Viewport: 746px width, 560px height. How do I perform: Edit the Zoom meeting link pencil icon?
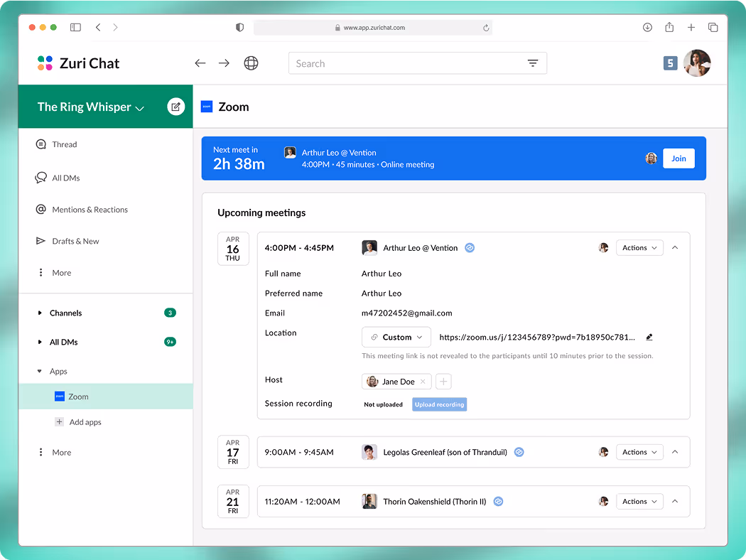(649, 337)
